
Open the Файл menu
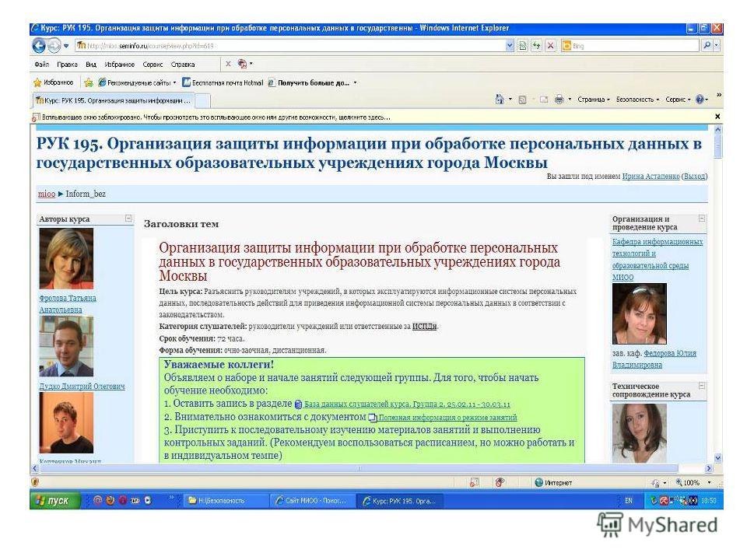(x=41, y=65)
